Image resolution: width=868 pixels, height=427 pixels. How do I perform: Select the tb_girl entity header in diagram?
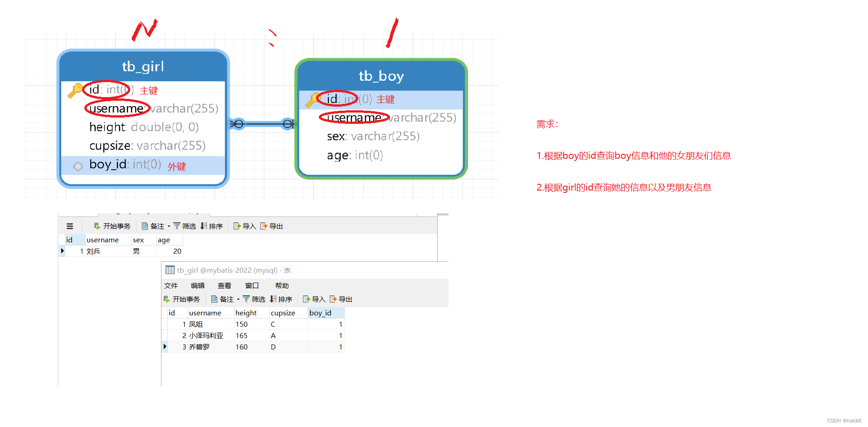pos(143,67)
